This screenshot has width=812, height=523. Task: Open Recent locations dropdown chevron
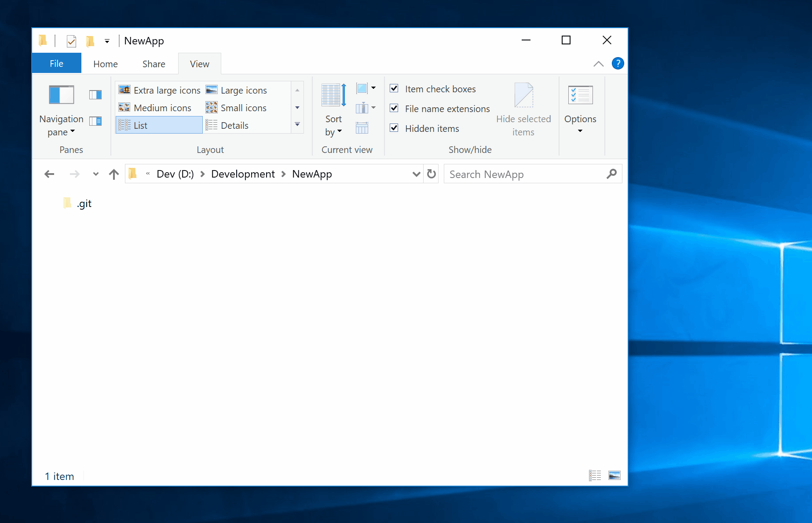pos(96,174)
